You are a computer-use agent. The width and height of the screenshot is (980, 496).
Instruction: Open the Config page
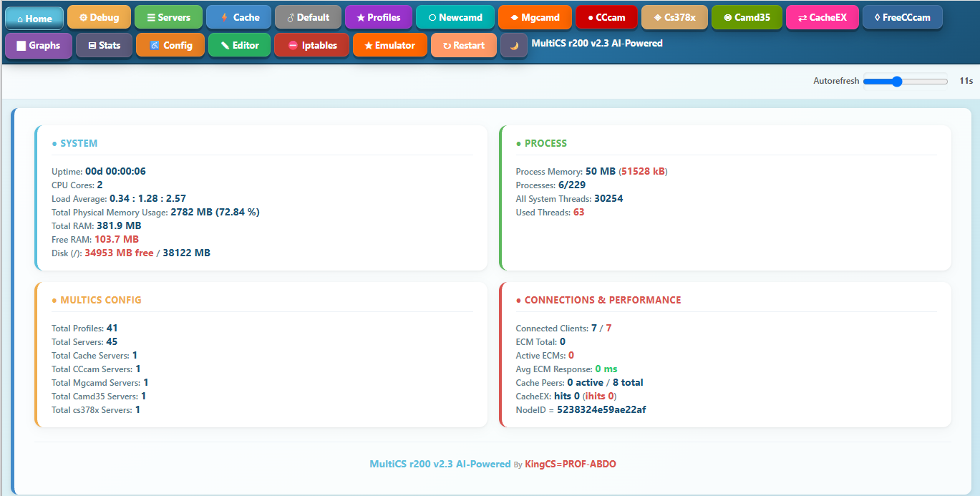tap(170, 45)
